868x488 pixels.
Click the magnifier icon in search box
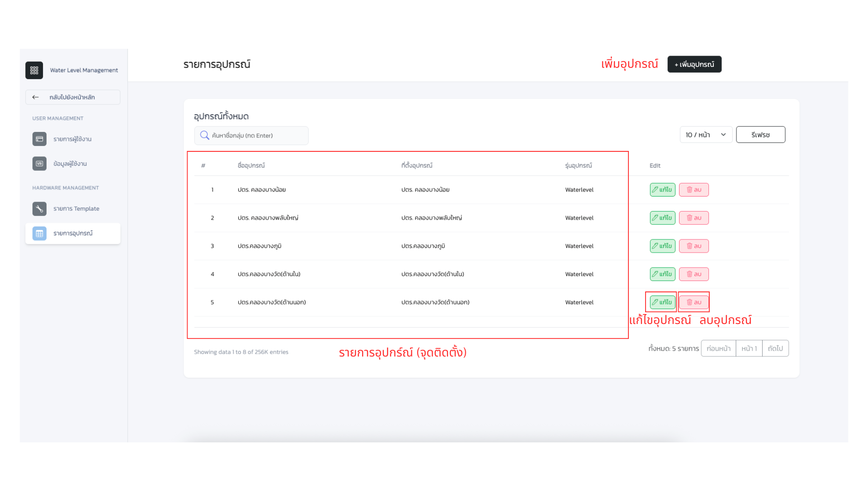pyautogui.click(x=204, y=135)
